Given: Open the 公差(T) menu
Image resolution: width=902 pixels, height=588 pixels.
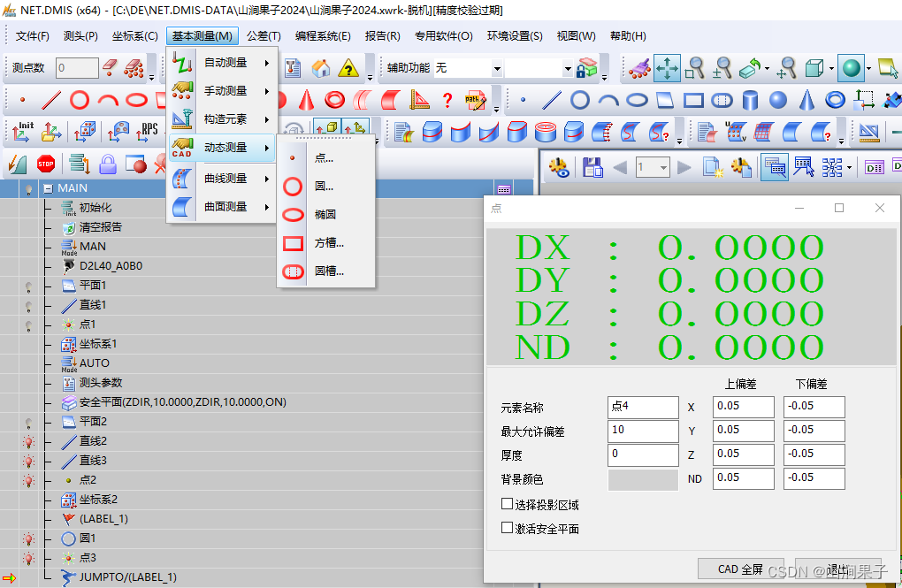Looking at the screenshot, I should pyautogui.click(x=264, y=35).
